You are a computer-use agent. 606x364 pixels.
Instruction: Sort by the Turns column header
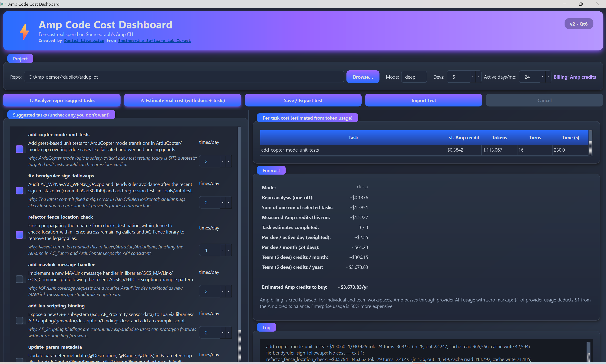535,138
